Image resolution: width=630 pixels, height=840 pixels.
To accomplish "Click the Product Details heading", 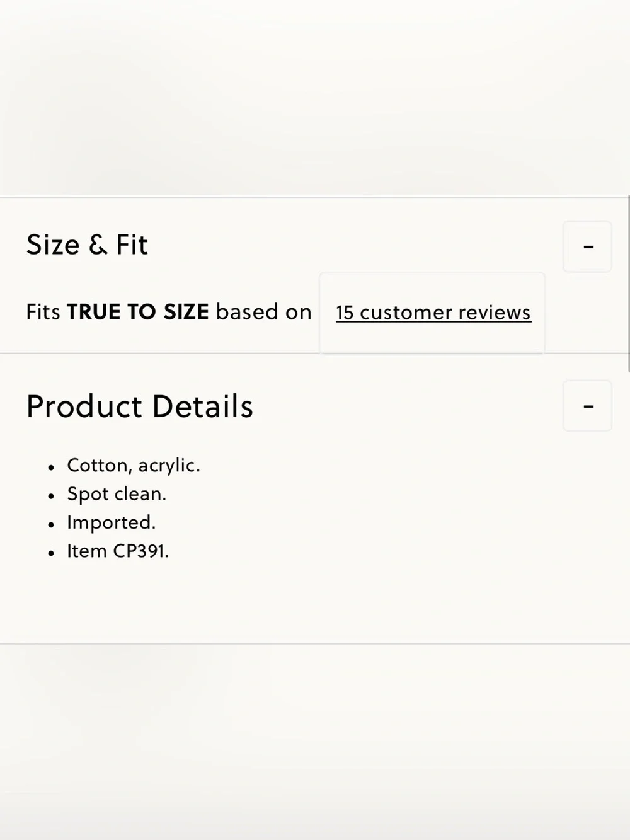I will tap(140, 406).
